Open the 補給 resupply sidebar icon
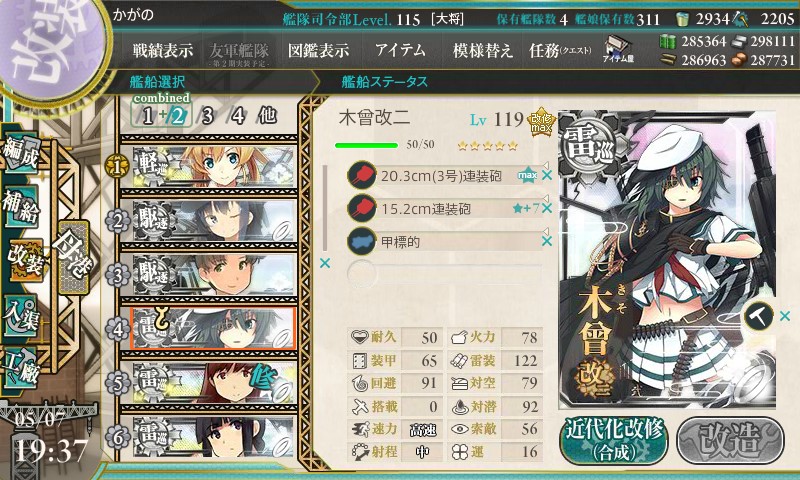The image size is (800, 480). coord(21,208)
